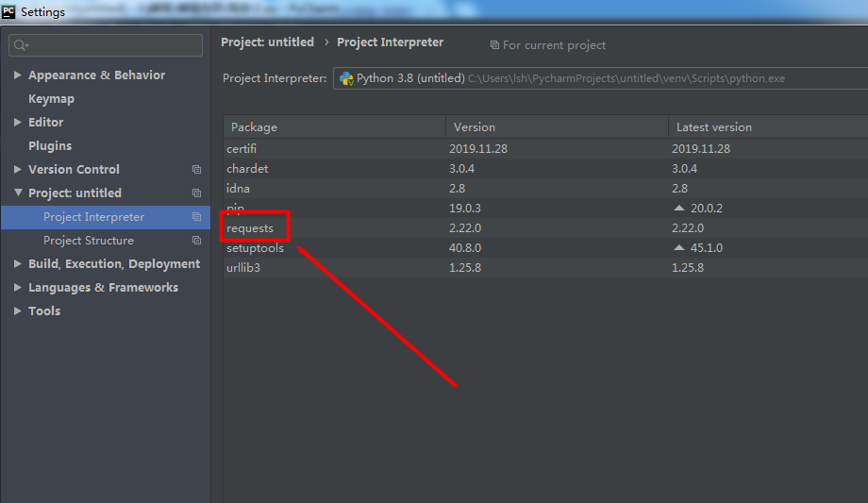Click project-level copy icon beside Project: untitled
This screenshot has height=503, width=868.
tap(196, 193)
